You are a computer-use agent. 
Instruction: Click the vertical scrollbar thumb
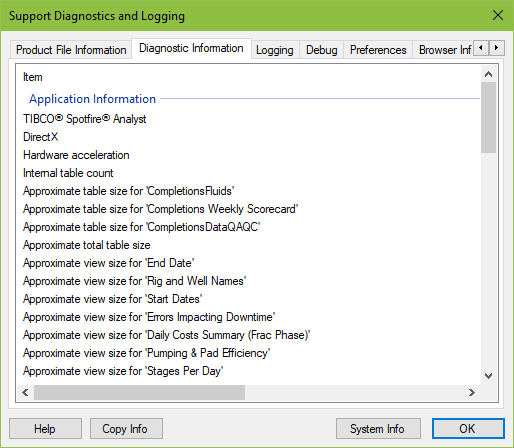(488, 117)
